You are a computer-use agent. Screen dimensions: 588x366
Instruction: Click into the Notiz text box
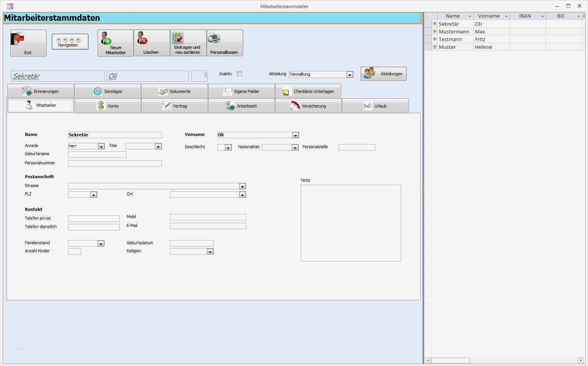click(350, 223)
